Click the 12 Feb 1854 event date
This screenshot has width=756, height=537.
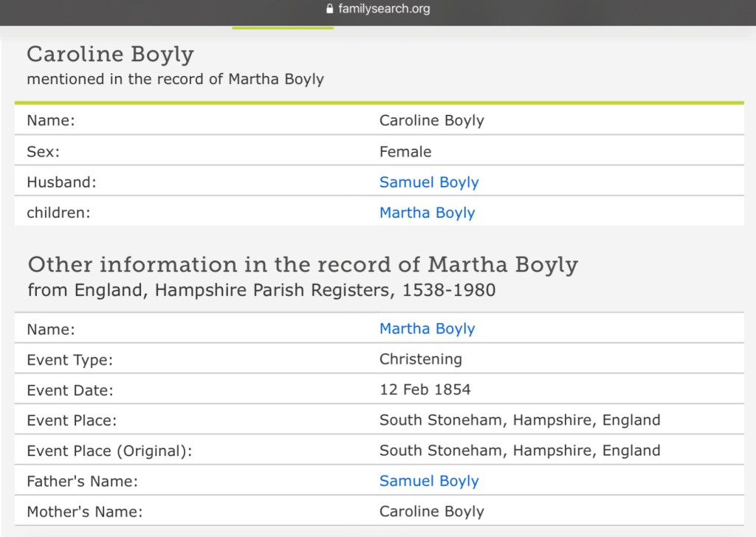(x=425, y=389)
